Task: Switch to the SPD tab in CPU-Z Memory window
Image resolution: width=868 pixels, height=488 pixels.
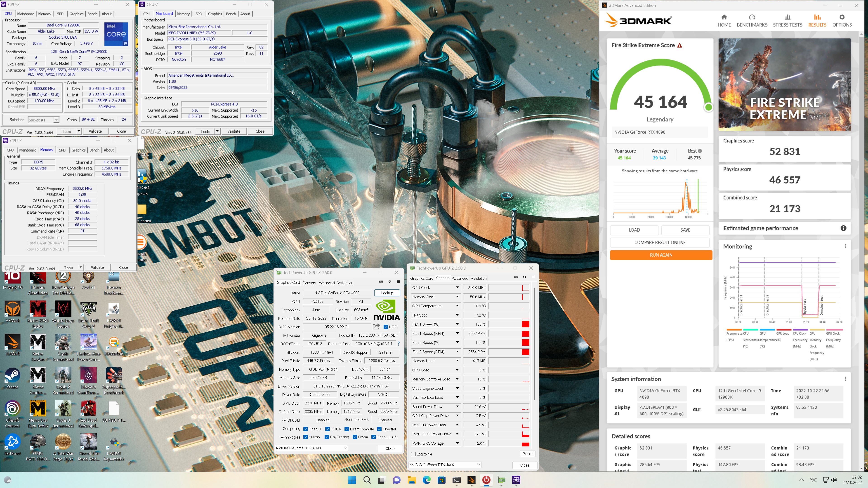Action: point(62,150)
